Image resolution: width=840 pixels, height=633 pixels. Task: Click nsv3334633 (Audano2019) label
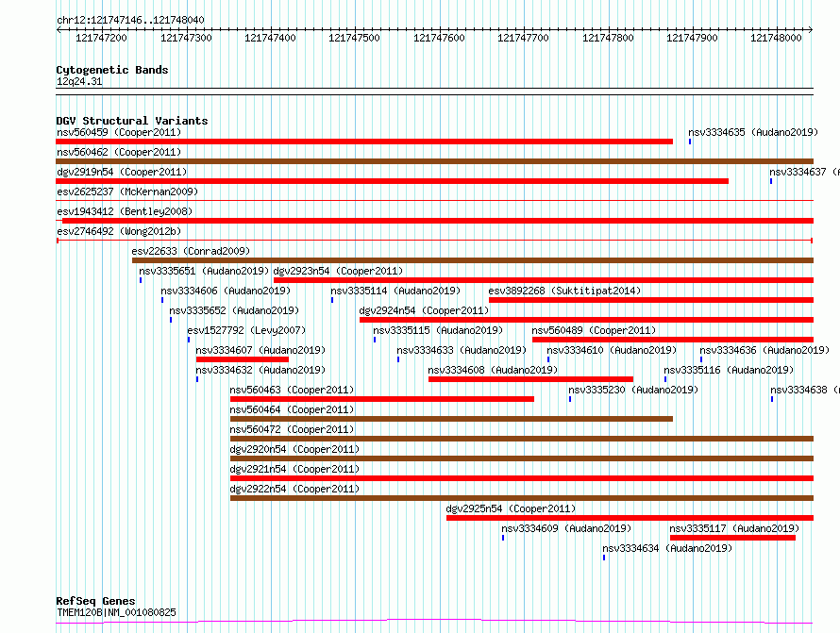pyautogui.click(x=462, y=350)
